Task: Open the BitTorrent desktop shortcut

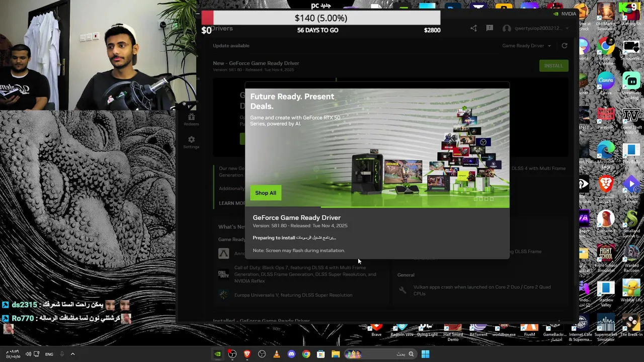Action: tap(478, 331)
